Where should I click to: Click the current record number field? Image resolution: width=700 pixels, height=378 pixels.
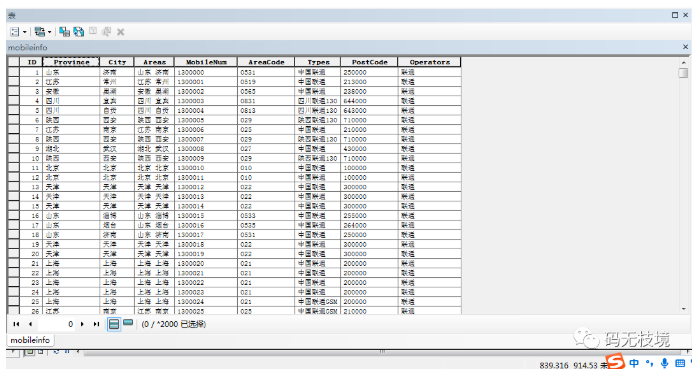[x=56, y=324]
